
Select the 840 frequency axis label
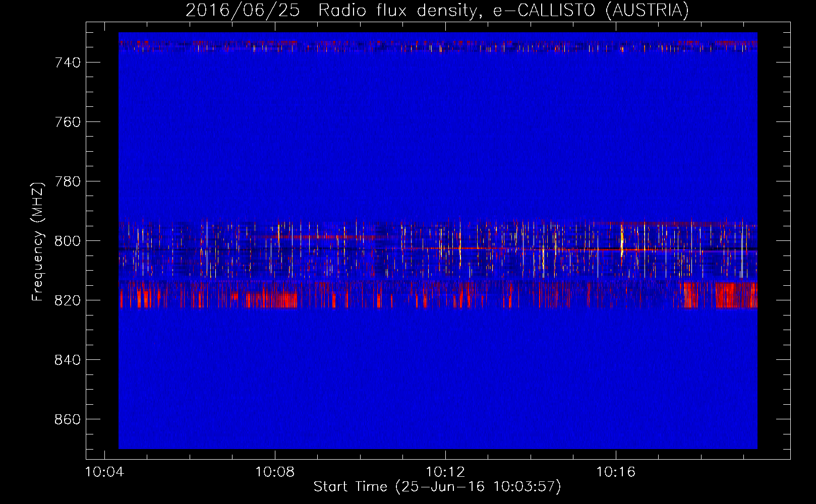click(68, 360)
